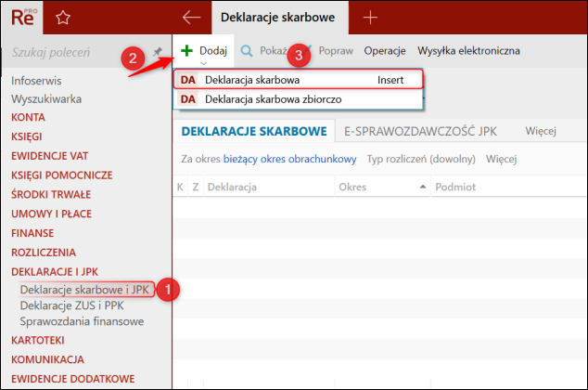Change the 'bieżący okres obrachunkowy' period filter
The width and height of the screenshot is (588, 390).
289,159
